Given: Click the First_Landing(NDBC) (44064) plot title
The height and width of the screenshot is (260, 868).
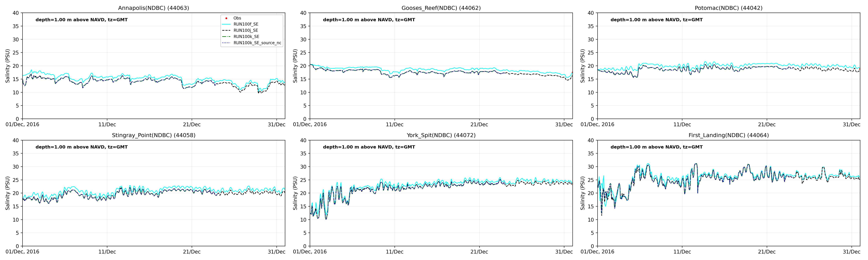Looking at the screenshot, I should click(729, 135).
